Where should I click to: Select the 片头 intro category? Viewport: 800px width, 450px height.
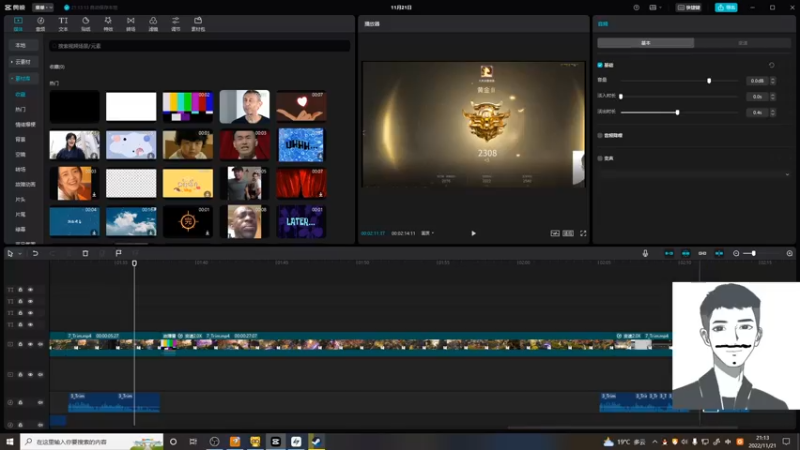(x=20, y=199)
